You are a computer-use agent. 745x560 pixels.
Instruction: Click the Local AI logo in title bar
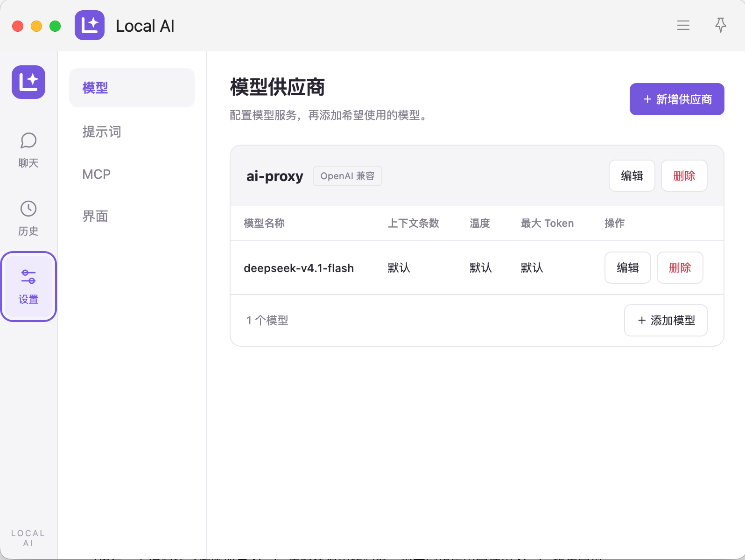pyautogui.click(x=90, y=25)
